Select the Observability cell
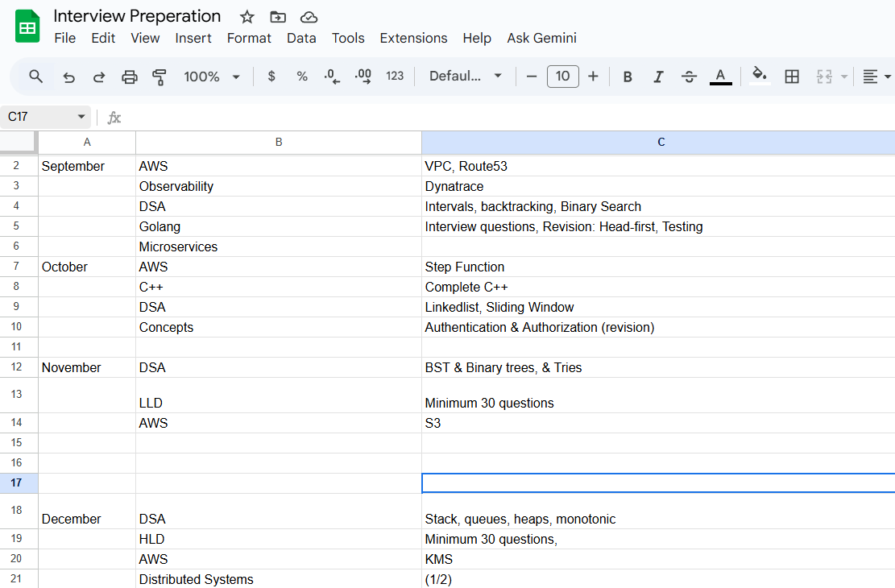This screenshot has width=895, height=588. tap(279, 186)
